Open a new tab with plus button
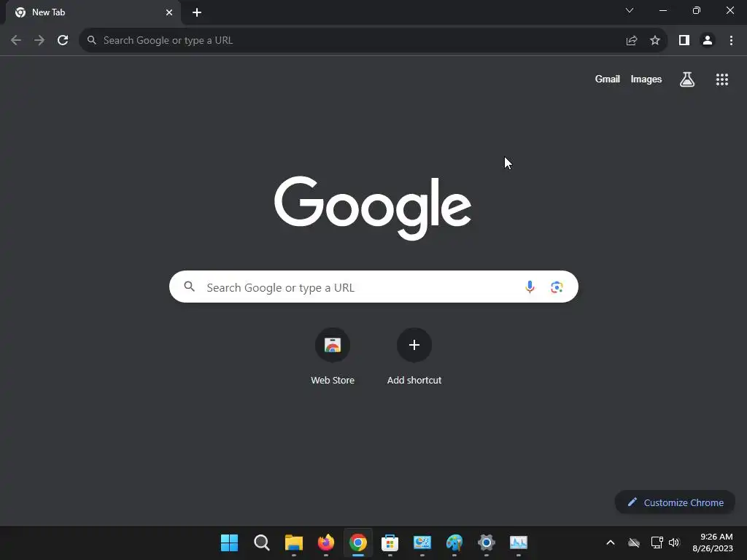747x560 pixels. coord(197,12)
